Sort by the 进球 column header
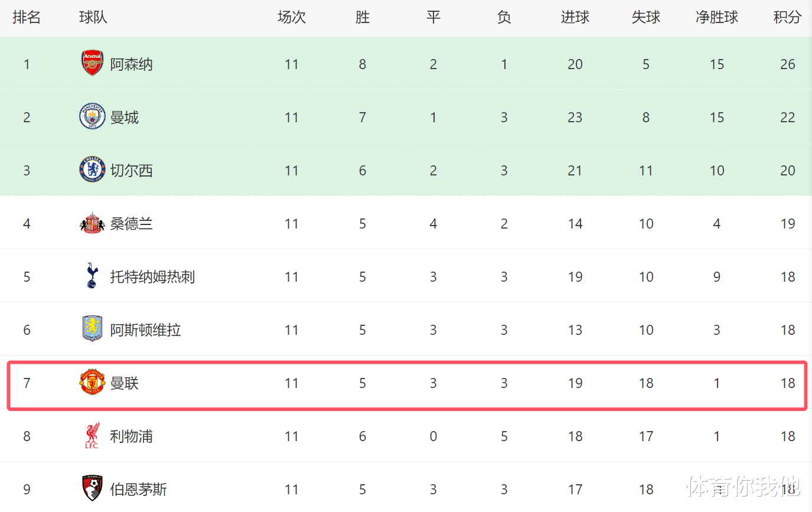Screen dimensions: 812x512 575,18
